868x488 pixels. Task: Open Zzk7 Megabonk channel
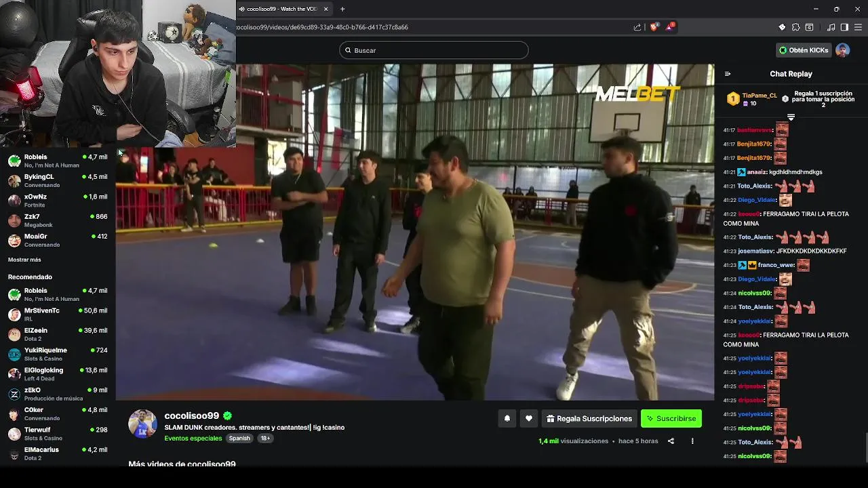[58, 220]
